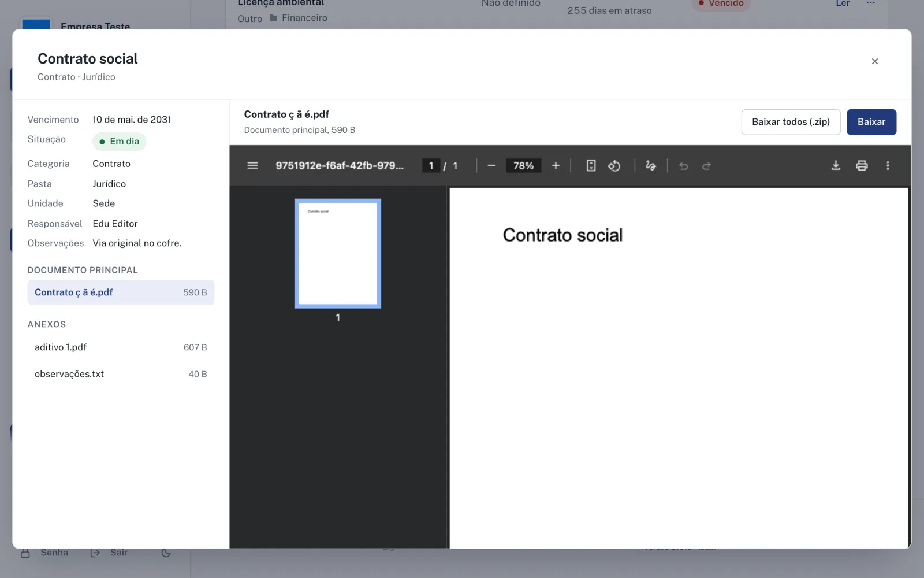Image resolution: width=924 pixels, height=578 pixels.
Task: Click the Em dia status badge
Action: [120, 142]
